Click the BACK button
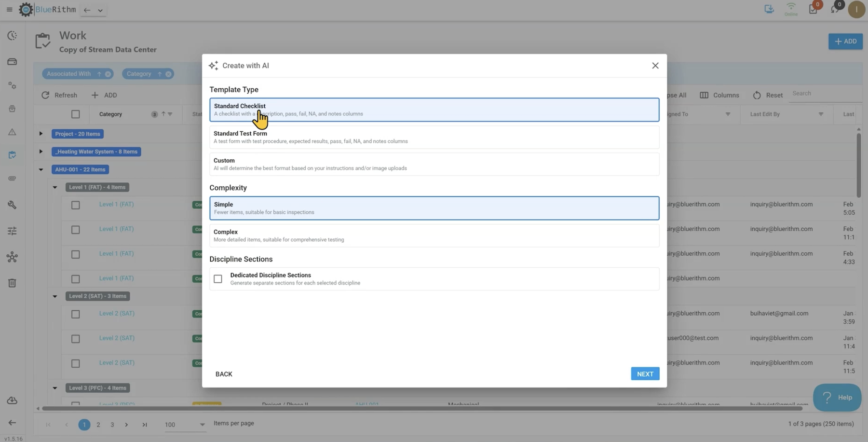 point(224,374)
